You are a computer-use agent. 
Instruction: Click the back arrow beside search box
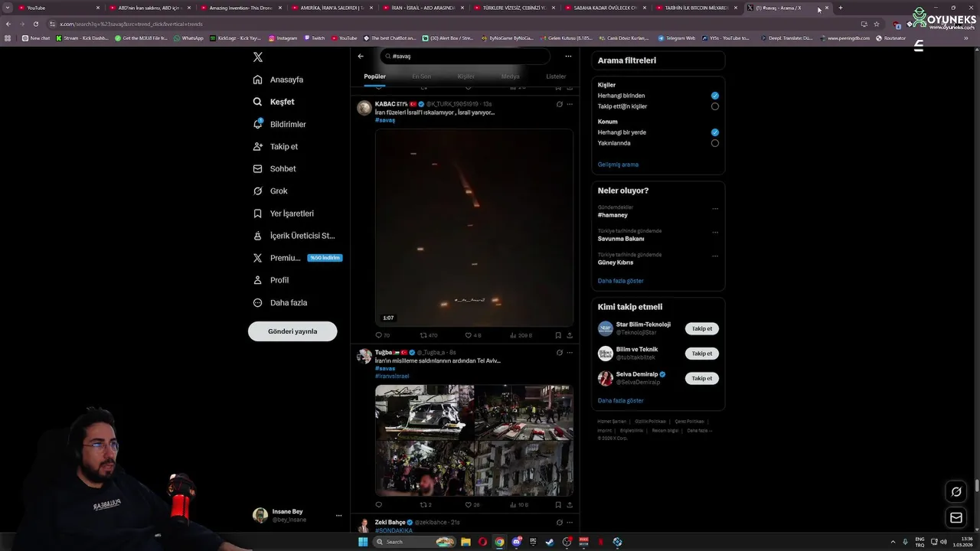coord(361,56)
